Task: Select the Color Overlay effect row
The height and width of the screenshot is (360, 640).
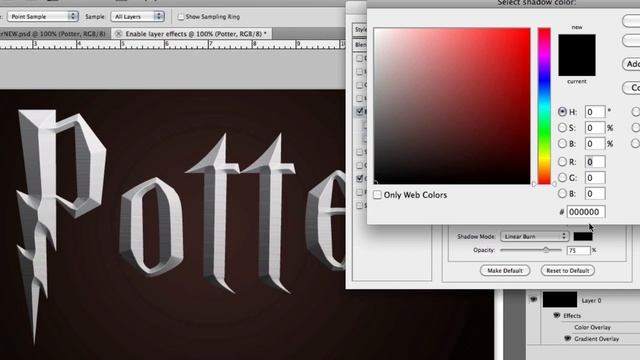Action: (592, 327)
